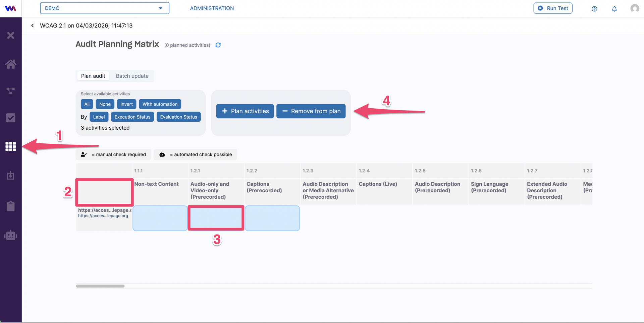644x323 pixels.
Task: Select by Execution Status
Action: point(132,117)
